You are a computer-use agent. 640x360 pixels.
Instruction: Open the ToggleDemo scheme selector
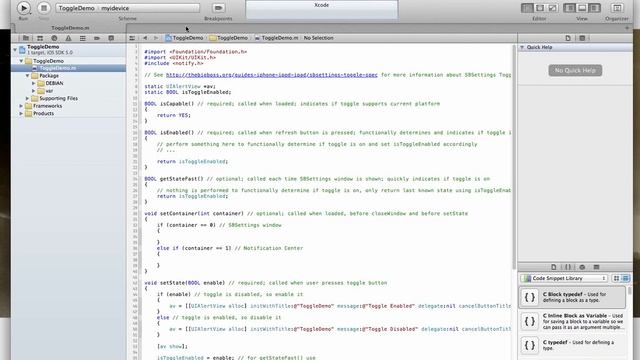coord(76,8)
